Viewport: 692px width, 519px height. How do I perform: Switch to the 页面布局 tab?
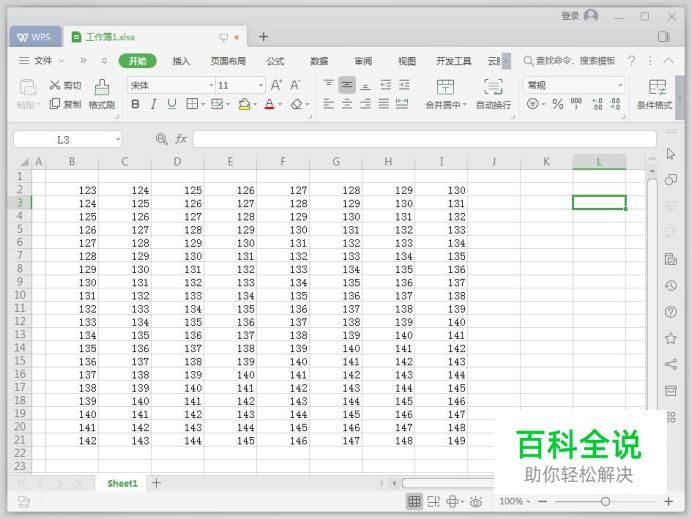coord(228,61)
